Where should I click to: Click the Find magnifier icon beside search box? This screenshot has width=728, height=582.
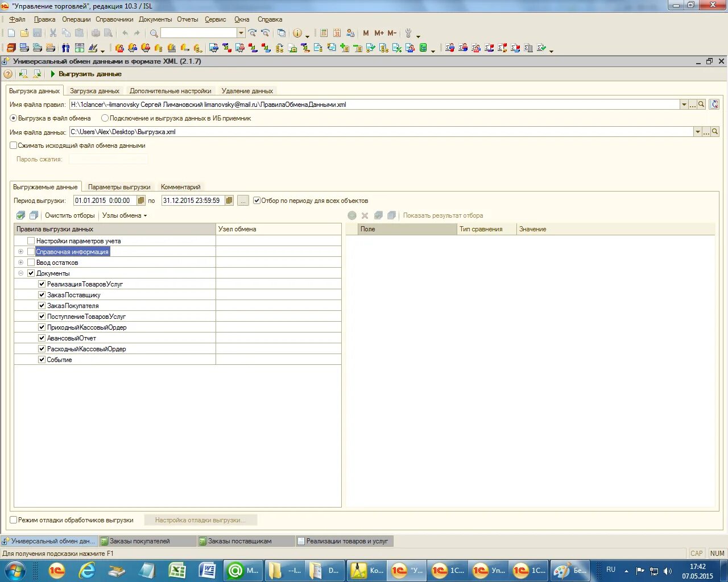click(x=154, y=33)
